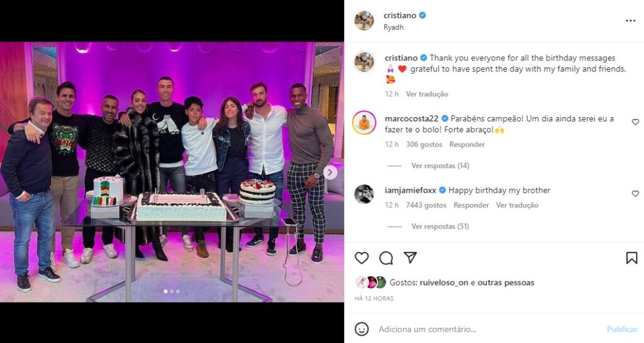Screen dimensions: 644x343
Task: Like iamjamiefoxx's comment with small heart
Action: click(x=635, y=193)
